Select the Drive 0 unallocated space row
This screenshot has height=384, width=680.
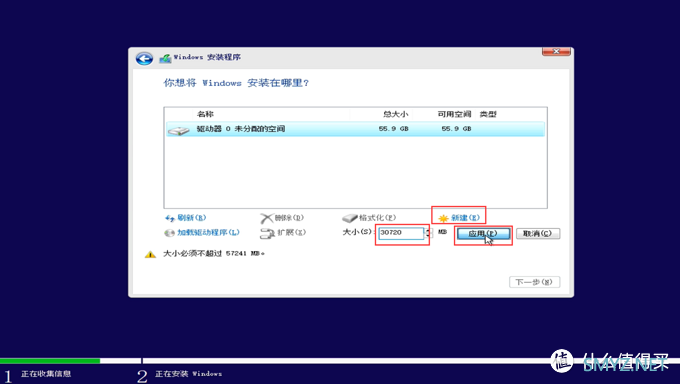[x=355, y=129]
